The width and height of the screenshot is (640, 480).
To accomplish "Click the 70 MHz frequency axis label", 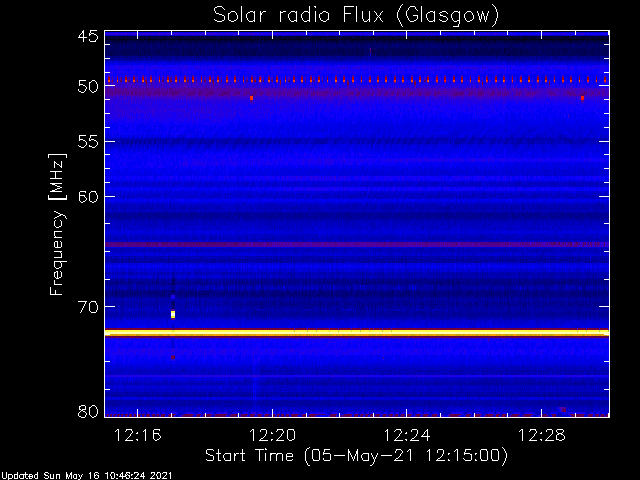I will 88,307.
